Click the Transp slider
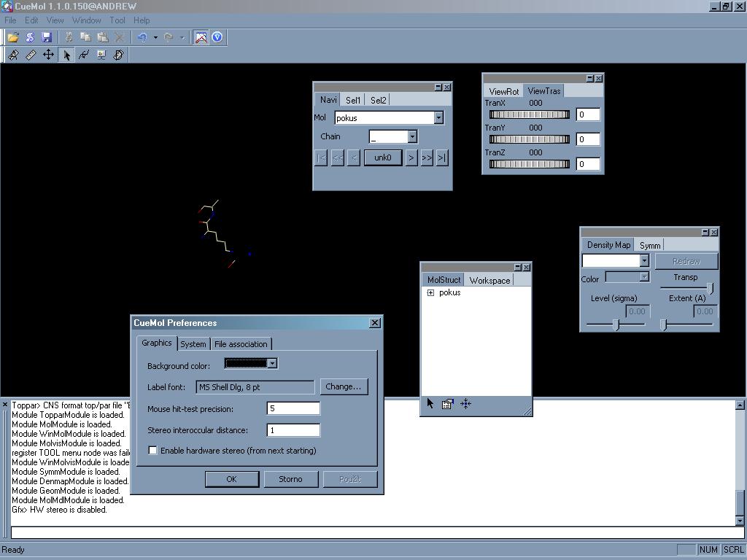The image size is (747, 560). point(686,287)
